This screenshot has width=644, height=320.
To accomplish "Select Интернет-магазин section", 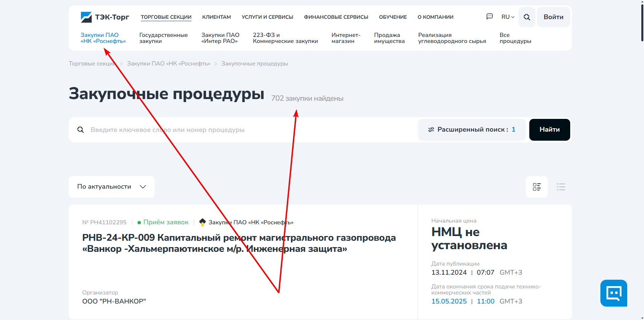I will [x=346, y=38].
